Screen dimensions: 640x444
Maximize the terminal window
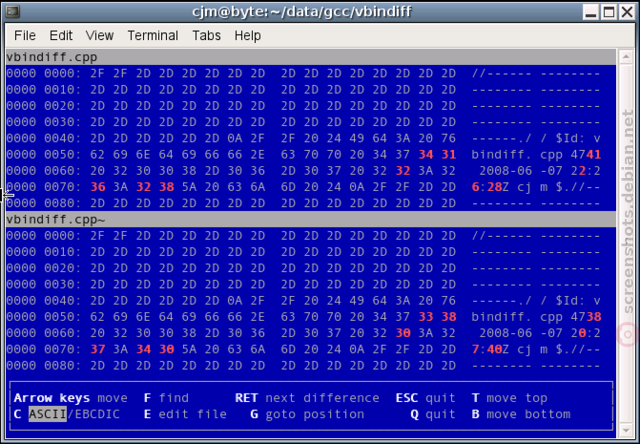[609, 12]
